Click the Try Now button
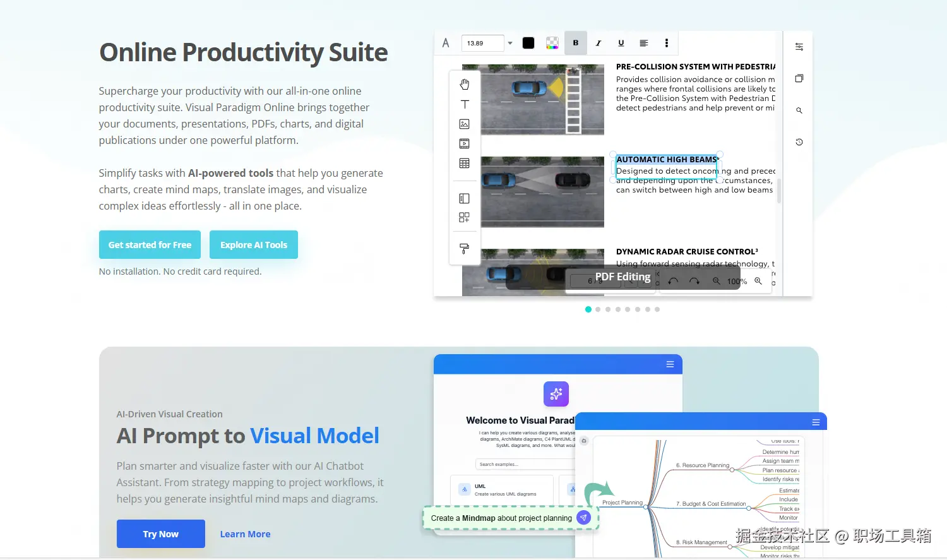This screenshot has height=560, width=947. tap(161, 534)
